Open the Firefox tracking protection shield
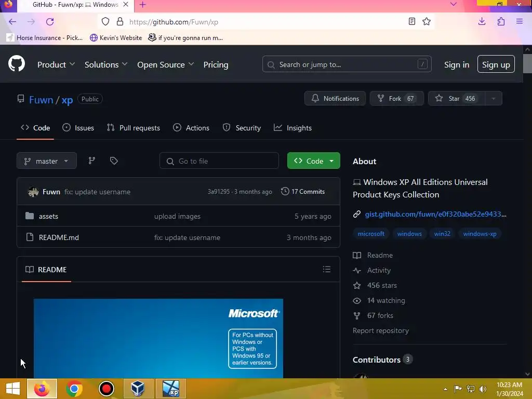This screenshot has height=399, width=532. [x=105, y=22]
